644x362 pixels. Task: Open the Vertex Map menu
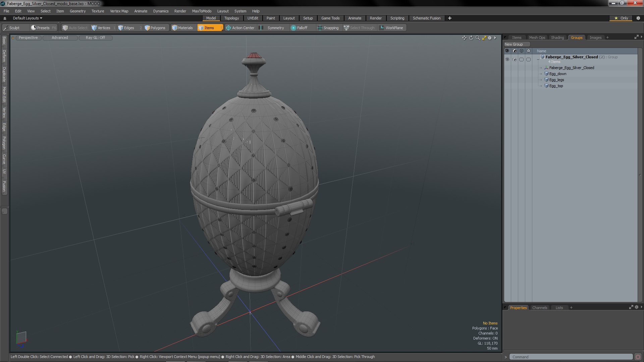coord(119,11)
